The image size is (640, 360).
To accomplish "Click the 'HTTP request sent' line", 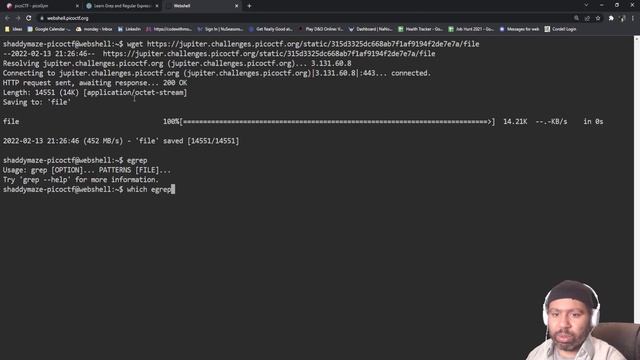I will click(x=95, y=83).
